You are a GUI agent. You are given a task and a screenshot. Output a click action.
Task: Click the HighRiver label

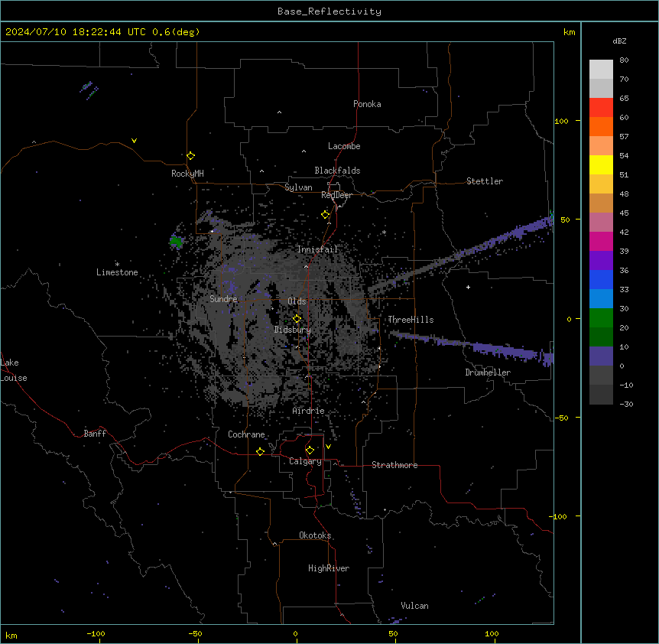click(x=329, y=568)
